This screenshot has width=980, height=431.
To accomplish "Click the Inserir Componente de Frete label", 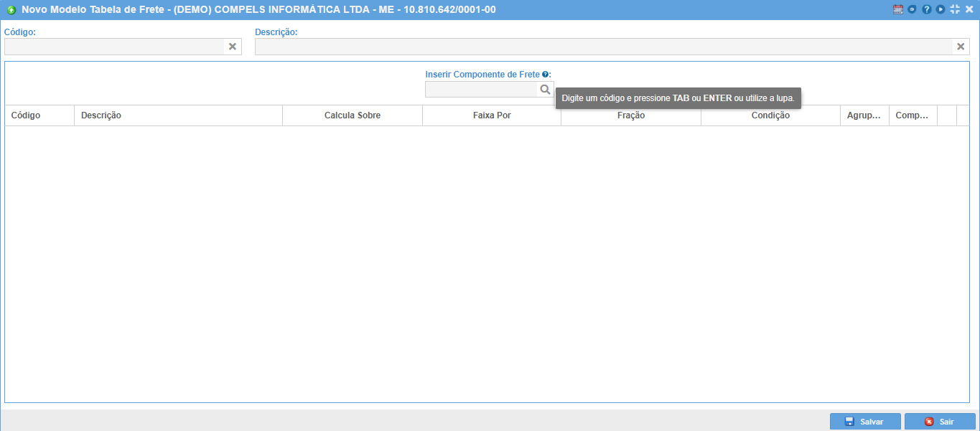I will pyautogui.click(x=482, y=75).
